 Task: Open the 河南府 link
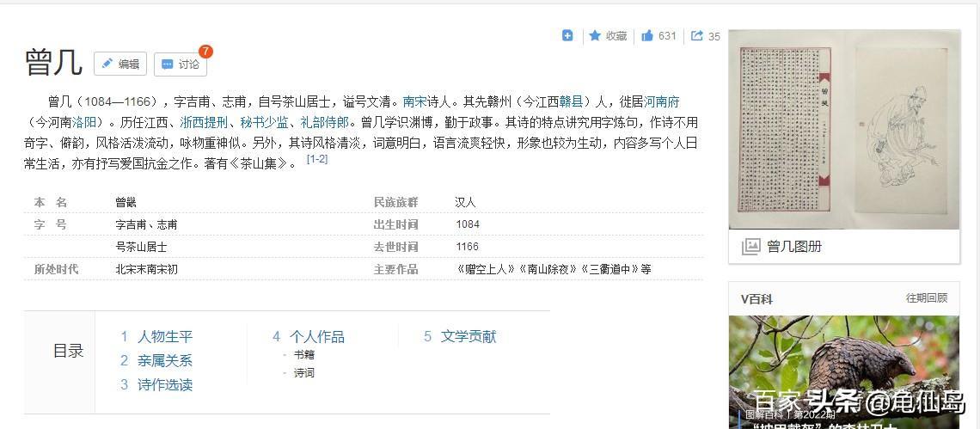pos(661,101)
